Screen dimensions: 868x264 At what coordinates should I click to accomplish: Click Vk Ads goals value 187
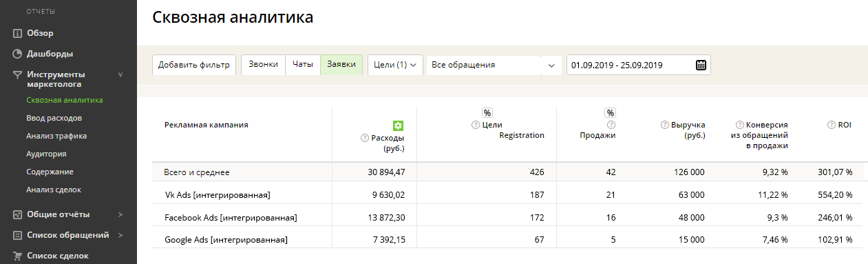(538, 195)
